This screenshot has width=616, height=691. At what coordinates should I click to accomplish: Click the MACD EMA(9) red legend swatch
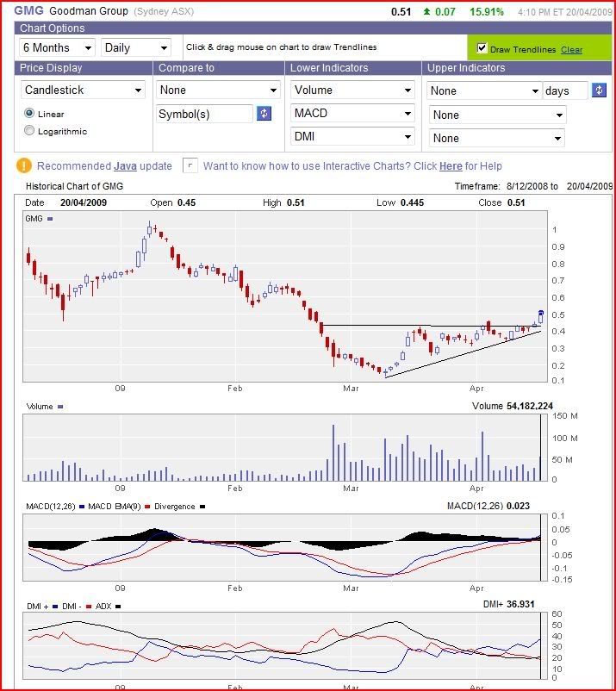click(x=147, y=507)
